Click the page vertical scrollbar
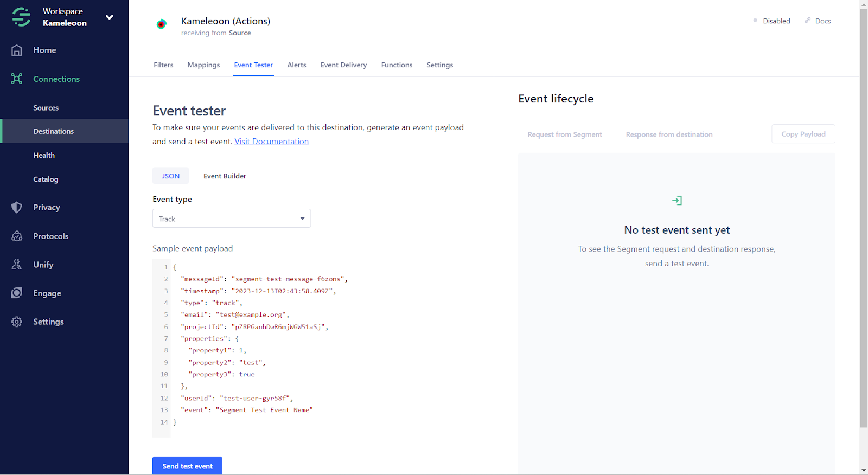This screenshot has height=475, width=868. [x=864, y=217]
